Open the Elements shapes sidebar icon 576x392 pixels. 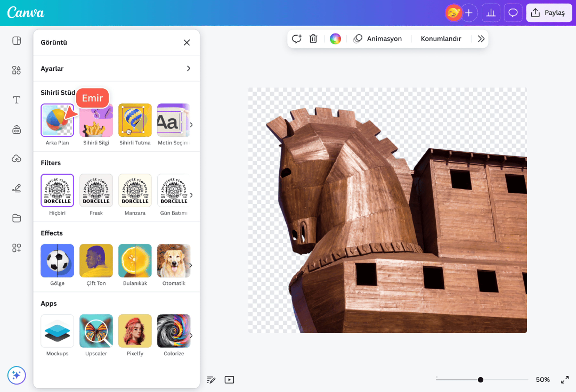tap(17, 70)
